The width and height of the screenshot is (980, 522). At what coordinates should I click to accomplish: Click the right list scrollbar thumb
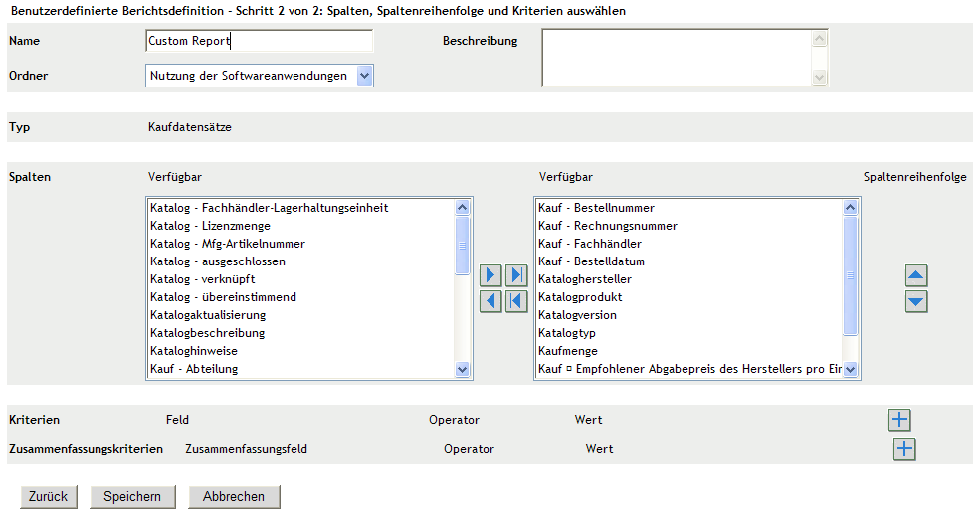(x=850, y=275)
